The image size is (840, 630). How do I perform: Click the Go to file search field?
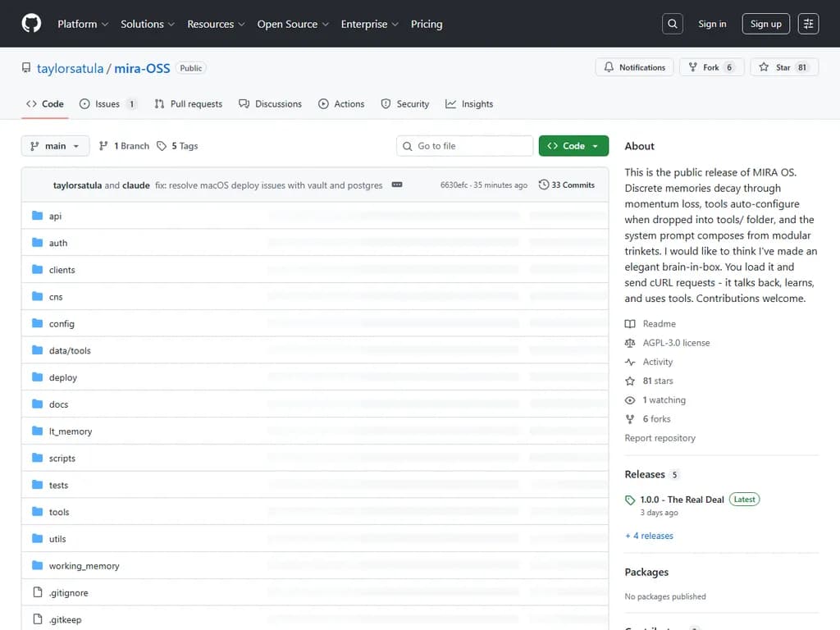coord(465,146)
